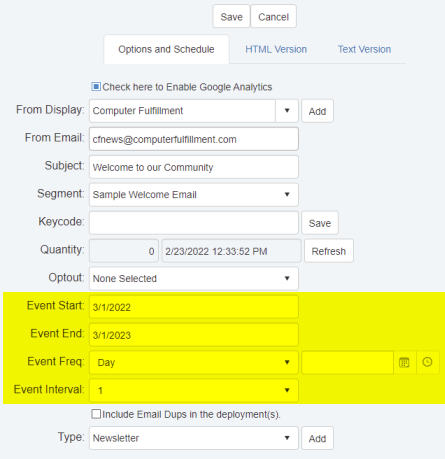This screenshot has height=459, width=445.
Task: Open the Segment dropdown
Action: [x=194, y=195]
